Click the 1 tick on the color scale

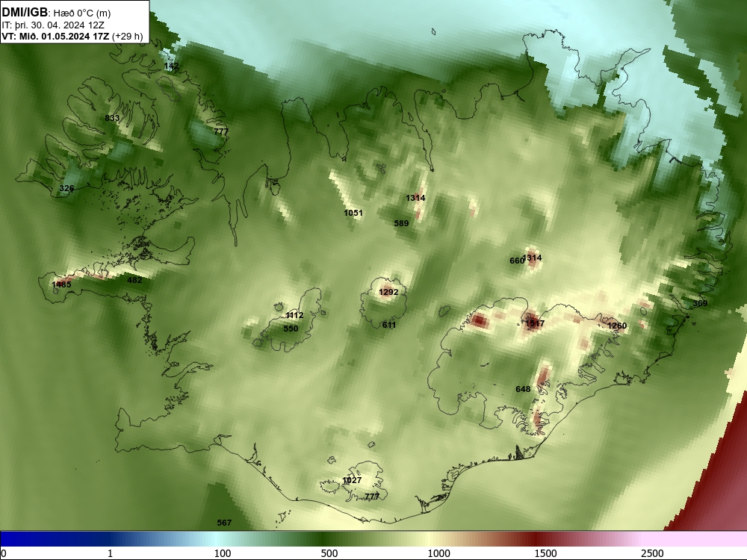pos(110,553)
